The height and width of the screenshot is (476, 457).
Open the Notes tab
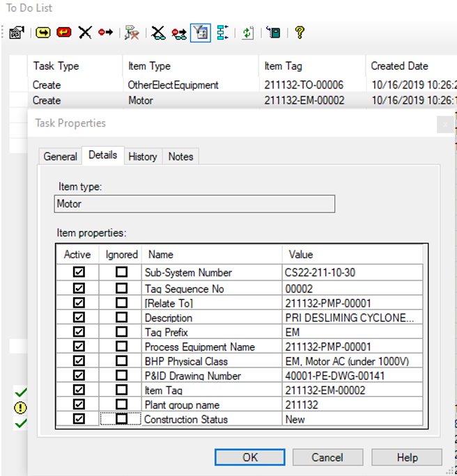click(180, 157)
